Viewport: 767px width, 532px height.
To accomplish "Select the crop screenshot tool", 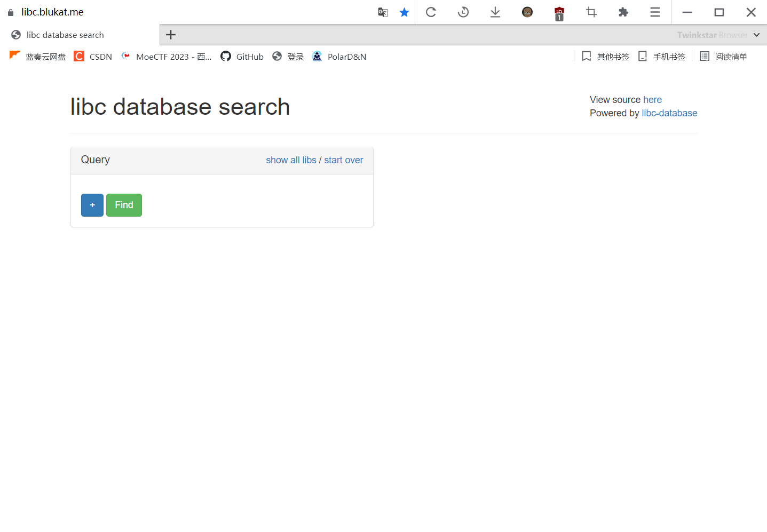I will click(x=591, y=12).
